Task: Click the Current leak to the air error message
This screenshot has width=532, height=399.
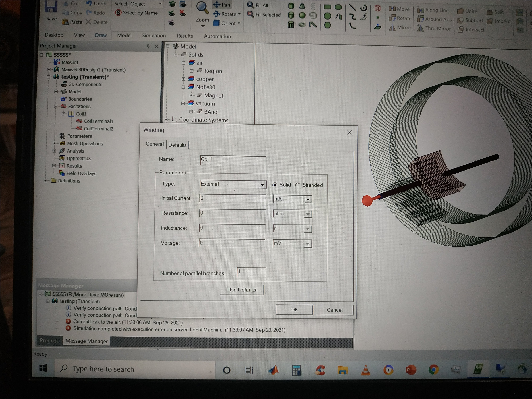Action: pos(128,322)
